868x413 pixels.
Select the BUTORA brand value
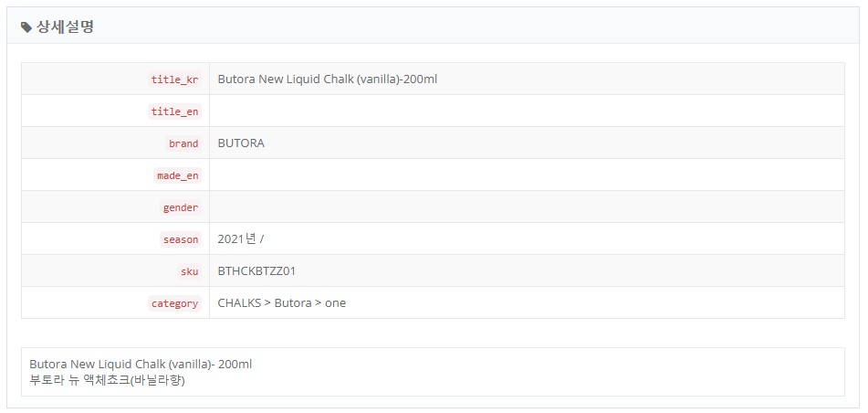tap(241, 143)
